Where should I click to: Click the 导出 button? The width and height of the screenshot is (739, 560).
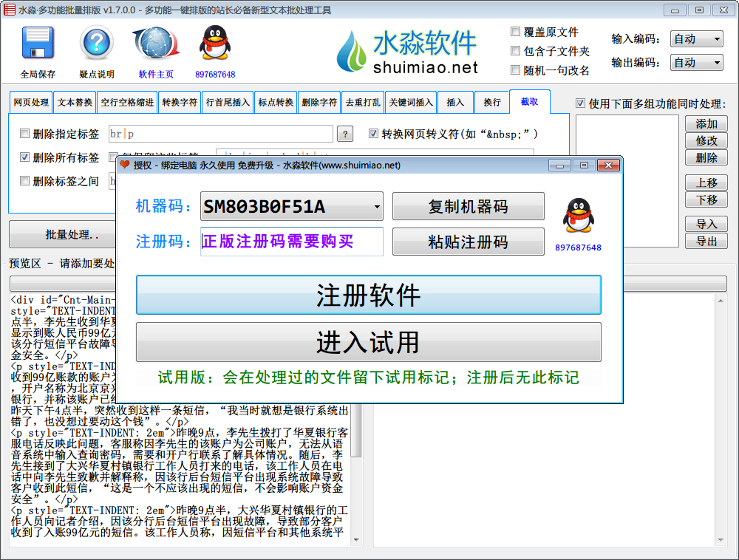pyautogui.click(x=706, y=241)
